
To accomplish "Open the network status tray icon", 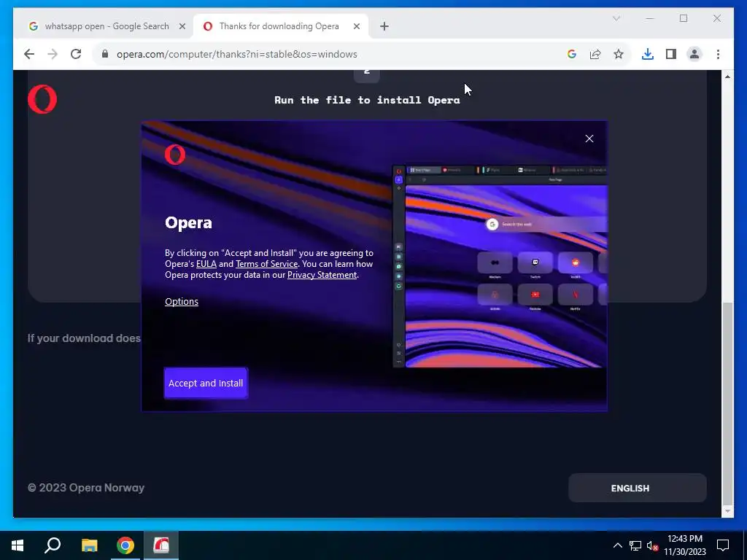I will click(635, 545).
